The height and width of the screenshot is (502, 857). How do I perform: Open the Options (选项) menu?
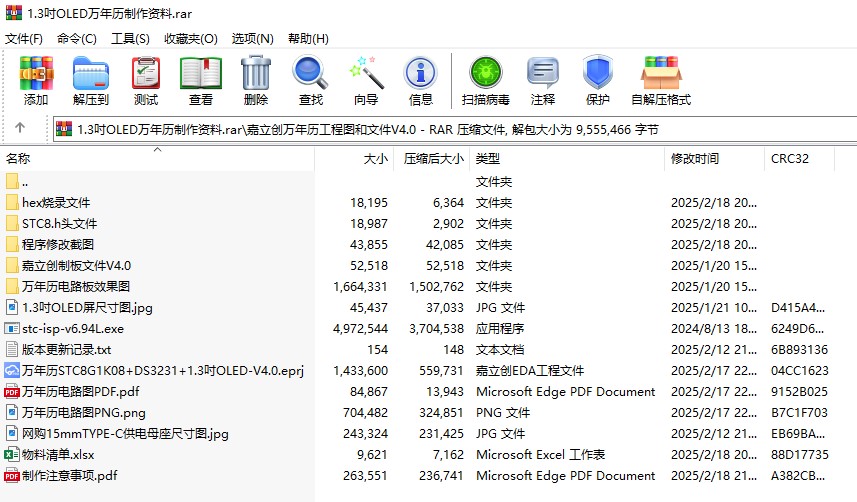253,39
